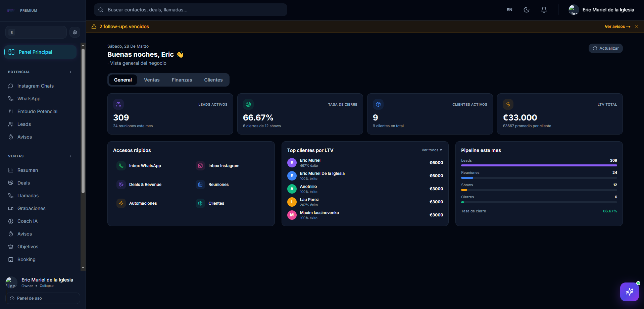644x309 pixels.
Task: Open the Embudo Potencial section
Action: click(37, 111)
